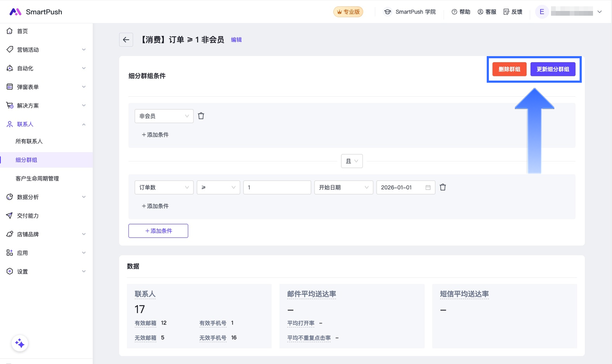Expand the 数据分析 menu chevron
Viewport: 612px width, 364px height.
click(x=84, y=197)
